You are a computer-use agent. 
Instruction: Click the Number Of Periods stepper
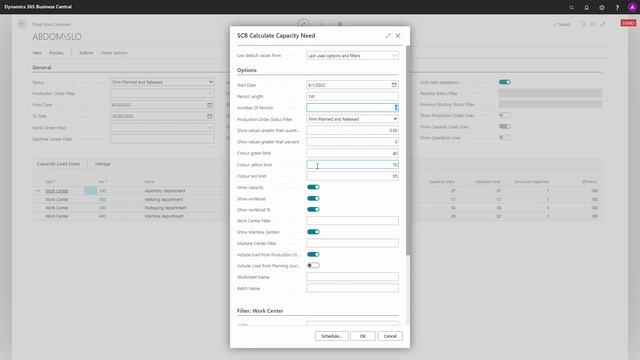[396, 108]
